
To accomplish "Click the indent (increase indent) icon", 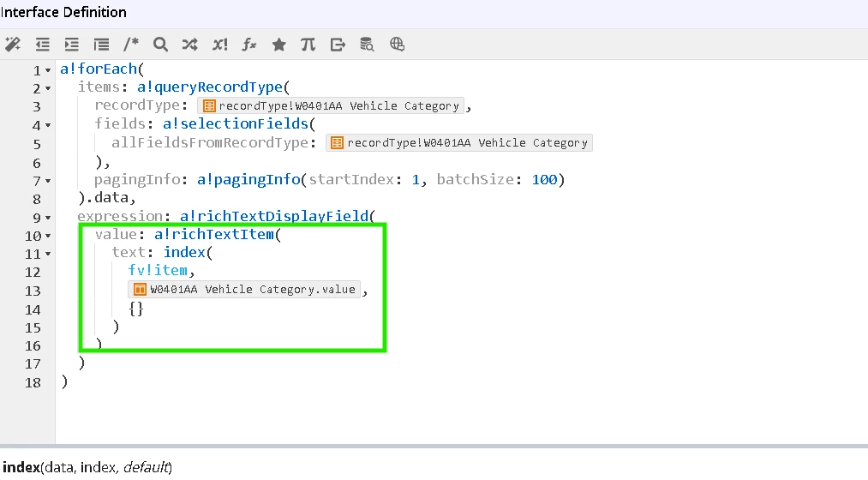I will tap(72, 45).
